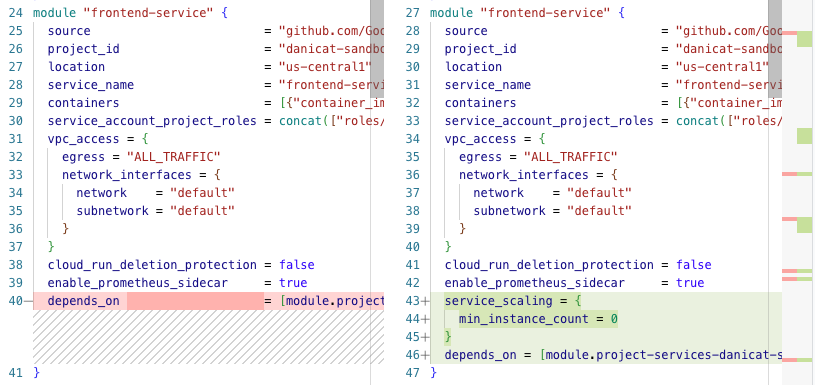Screen dimensions: 815x385
Task: Select "us-central1" value on line 27
Action: [x=325, y=67]
